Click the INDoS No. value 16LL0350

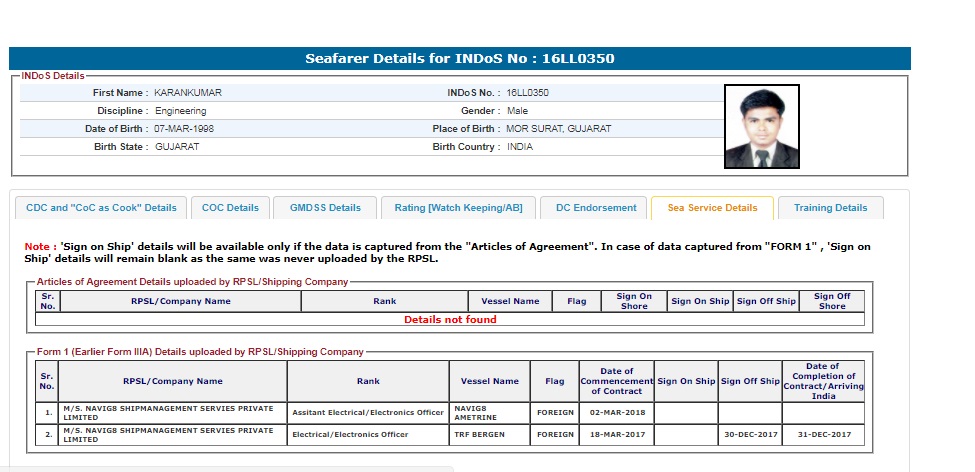pos(527,93)
